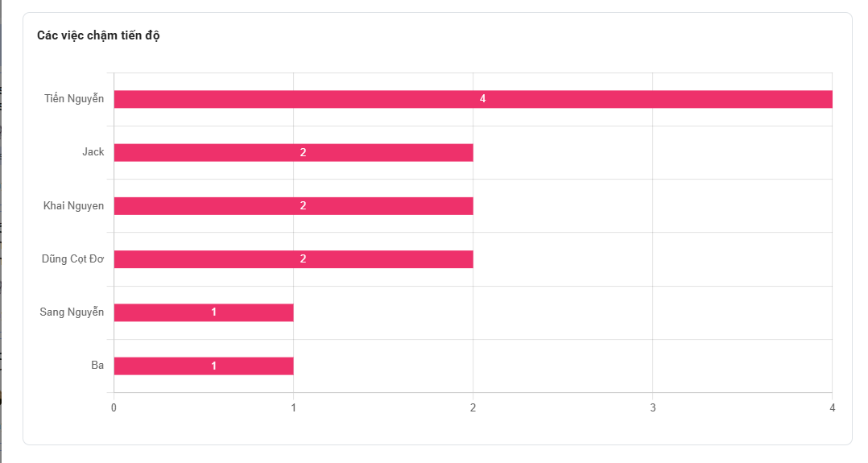Click the Dũng Cọt Đơ name label
The image size is (868, 463).
72,258
